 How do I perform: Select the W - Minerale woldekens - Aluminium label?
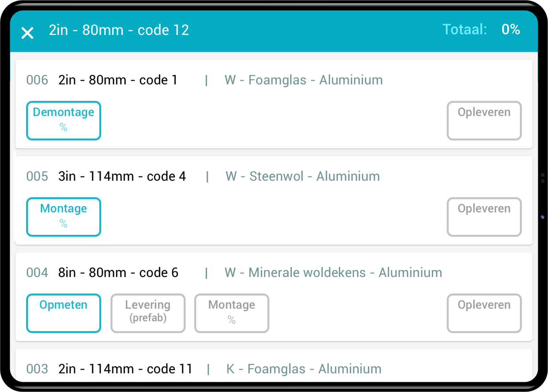coord(333,273)
